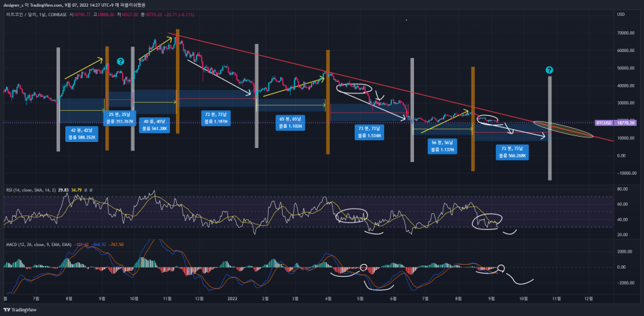
Task: Click the RSI moving average value 34.79
Action: pos(77,190)
